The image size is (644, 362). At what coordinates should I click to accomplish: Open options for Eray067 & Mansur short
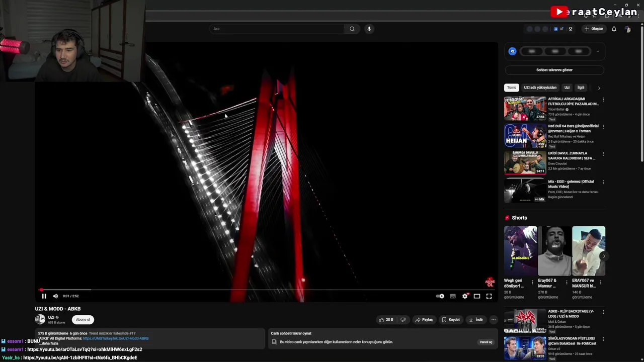click(567, 282)
